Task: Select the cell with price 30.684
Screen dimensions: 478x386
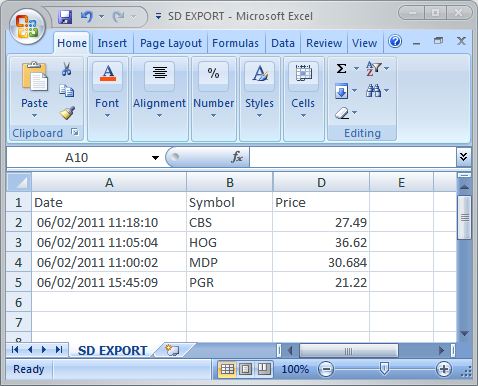Action: pos(321,262)
